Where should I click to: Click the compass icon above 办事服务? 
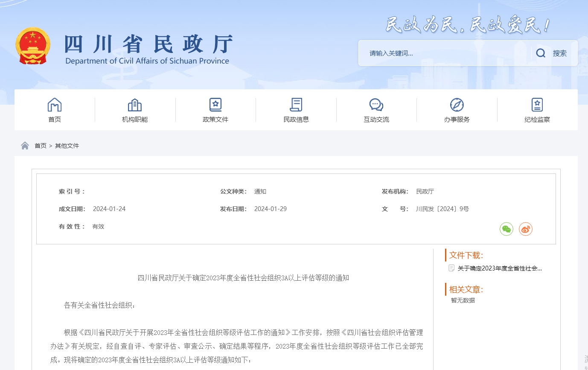click(457, 105)
